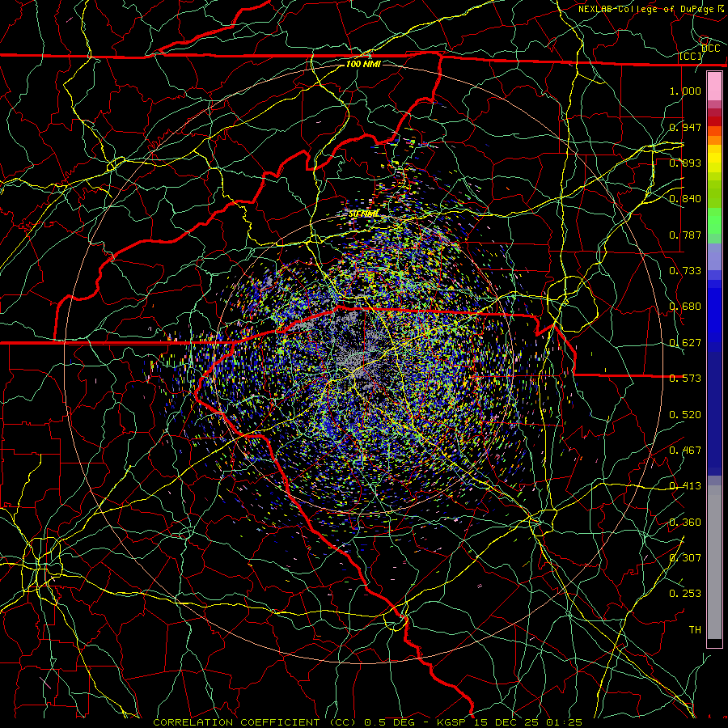
Task: Click the 0.307 legend value
Action: pyautogui.click(x=685, y=558)
